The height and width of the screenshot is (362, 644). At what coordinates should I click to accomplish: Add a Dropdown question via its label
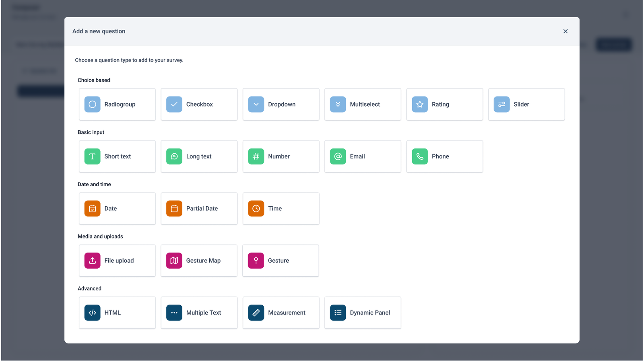coord(282,104)
